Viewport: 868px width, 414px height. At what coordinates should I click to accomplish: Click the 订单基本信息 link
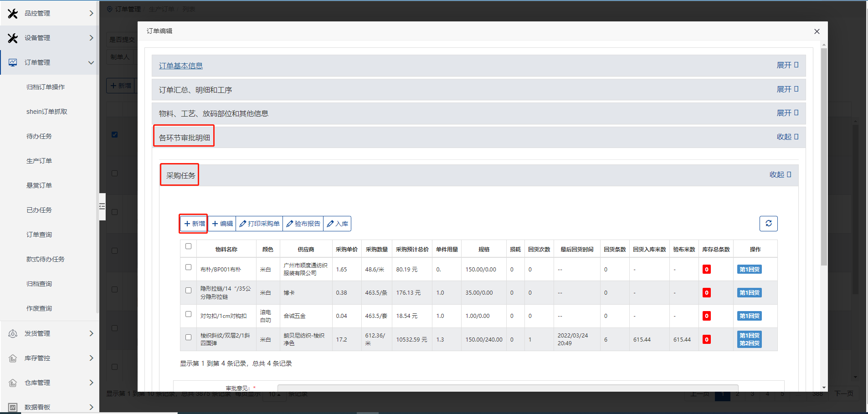[180, 66]
